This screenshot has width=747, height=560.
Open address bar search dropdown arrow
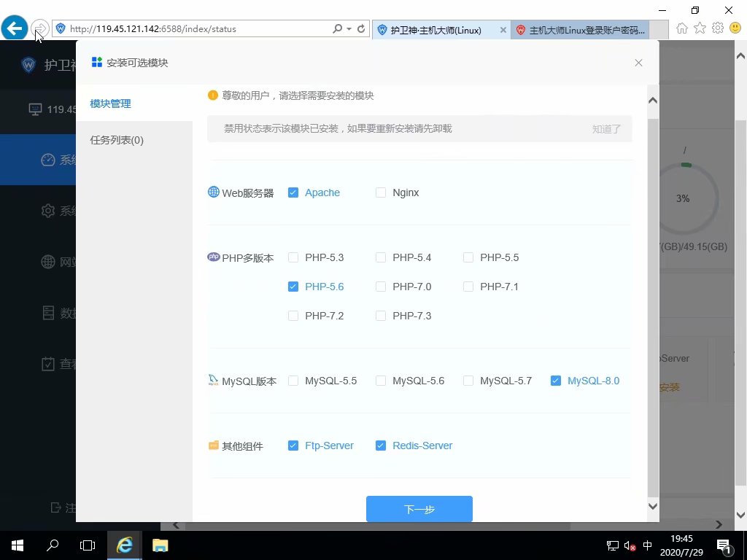pyautogui.click(x=349, y=28)
